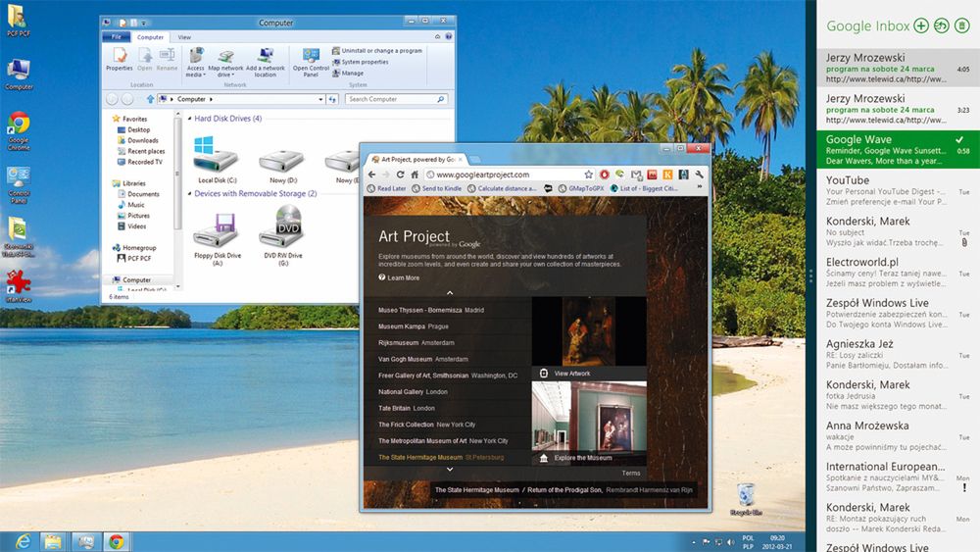This screenshot has width=980, height=552.
Task: Click the GMapToGPX bookmark
Action: 581,188
